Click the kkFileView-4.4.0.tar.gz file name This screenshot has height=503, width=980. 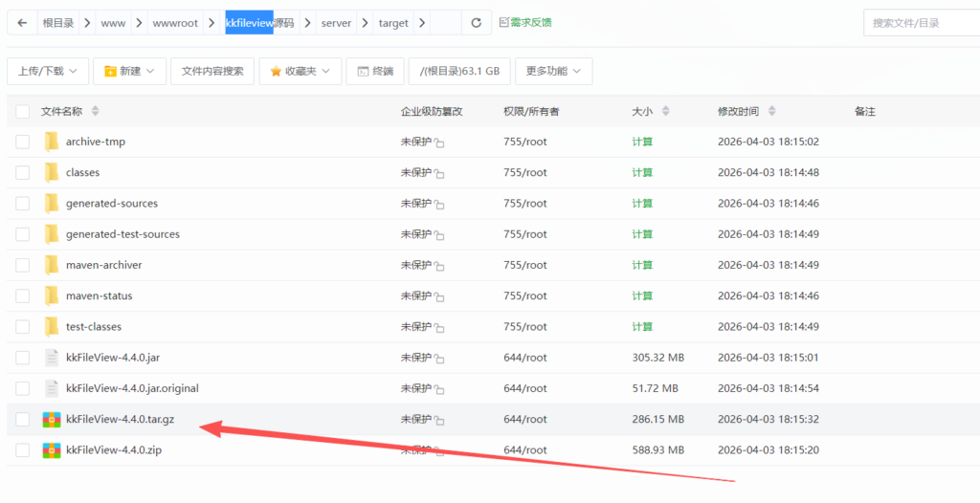coord(120,419)
